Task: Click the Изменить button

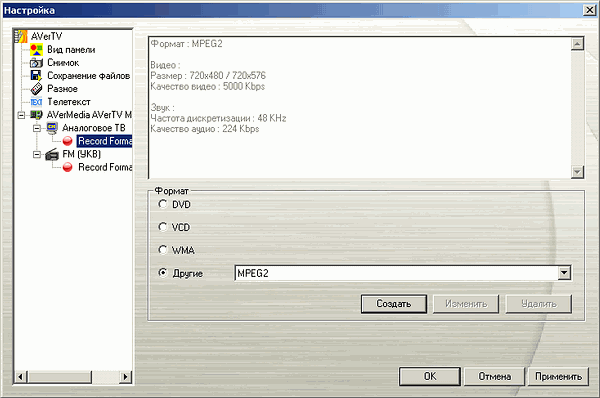Action: click(466, 304)
